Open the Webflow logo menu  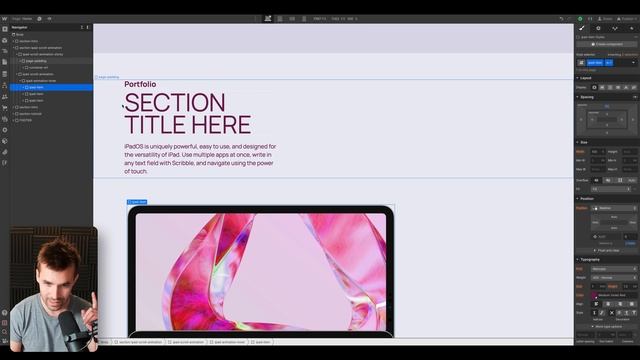[x=4, y=19]
